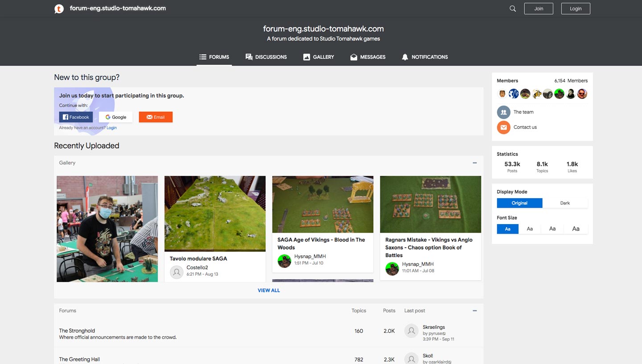
Task: Continue with Facebook button
Action: [x=76, y=117]
